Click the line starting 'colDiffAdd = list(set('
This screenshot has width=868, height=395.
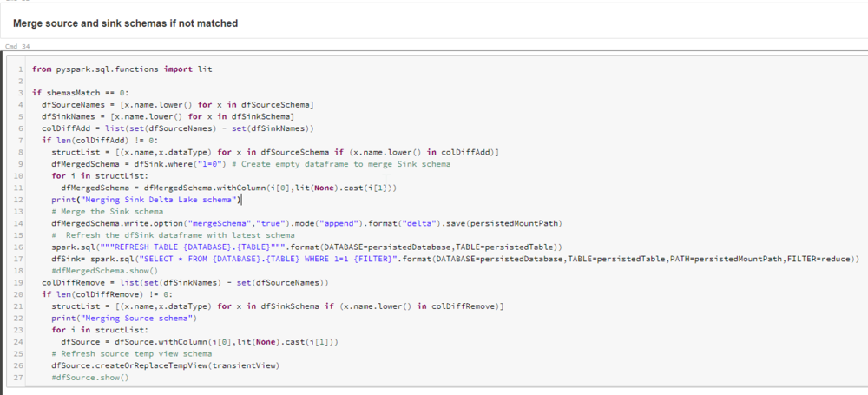178,128
